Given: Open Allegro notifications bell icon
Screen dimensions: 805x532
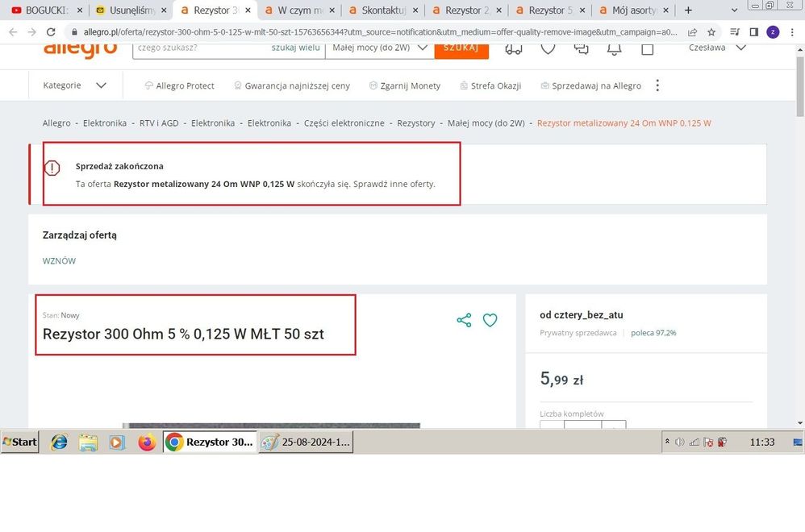Looking at the screenshot, I should point(614,49).
